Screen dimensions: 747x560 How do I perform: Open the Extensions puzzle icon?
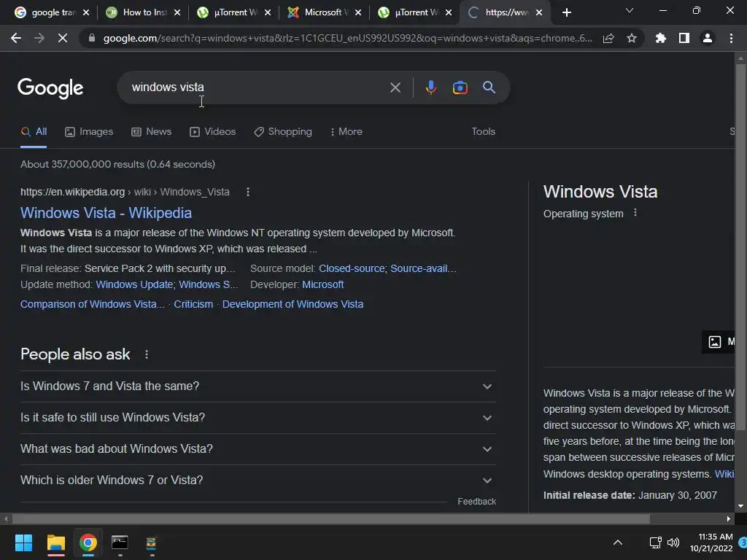point(660,38)
